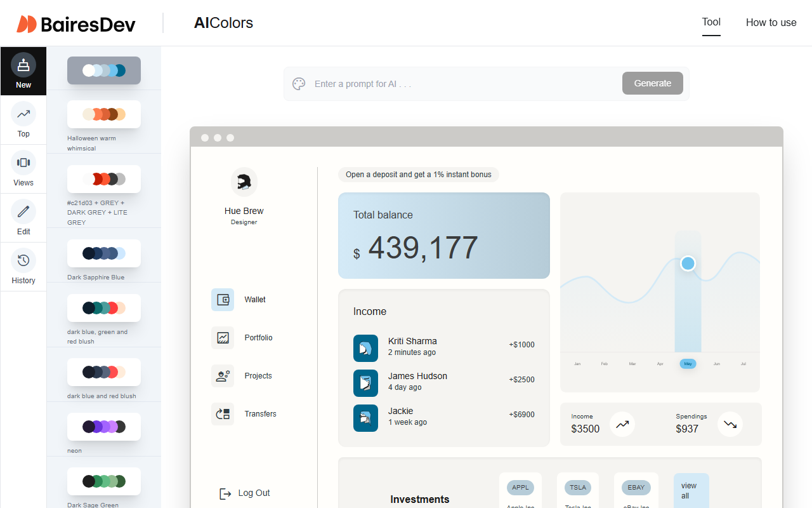Choose the dark blue and red blush palette

104,372
